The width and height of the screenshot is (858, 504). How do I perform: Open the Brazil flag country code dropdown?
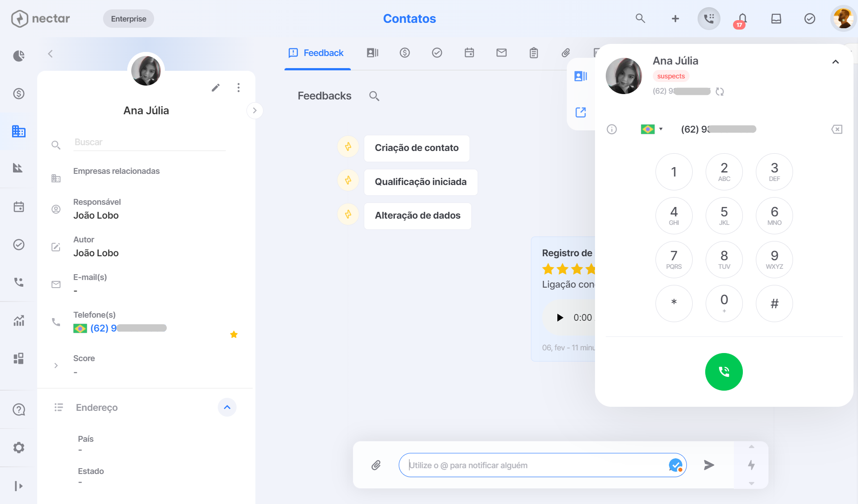point(652,129)
